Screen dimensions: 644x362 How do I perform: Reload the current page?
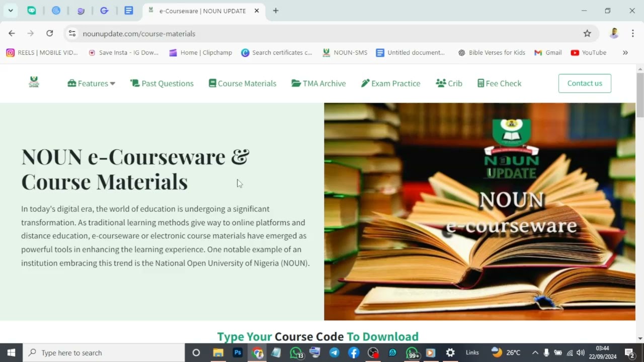(x=49, y=34)
